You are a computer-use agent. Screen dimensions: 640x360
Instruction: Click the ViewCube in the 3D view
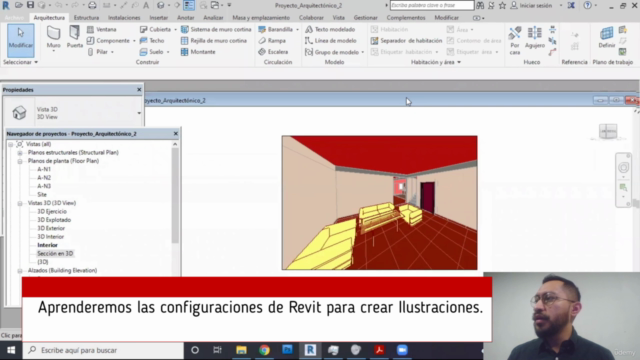coord(608,131)
